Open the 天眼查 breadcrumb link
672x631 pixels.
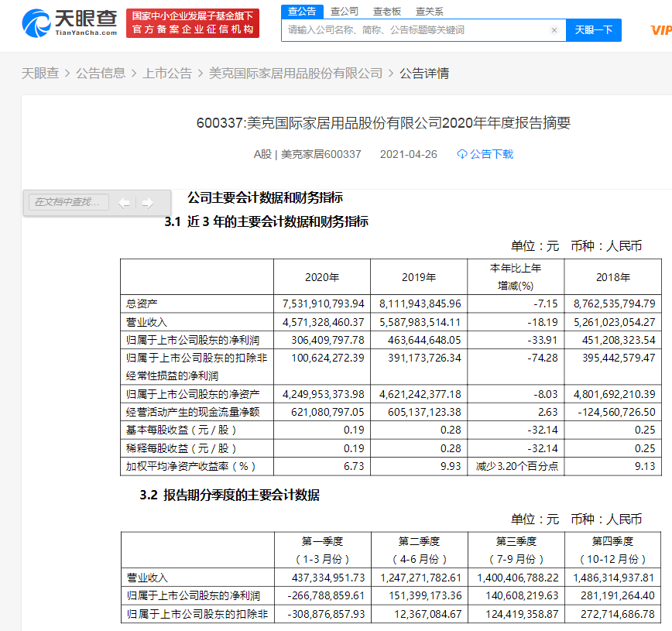[39, 74]
